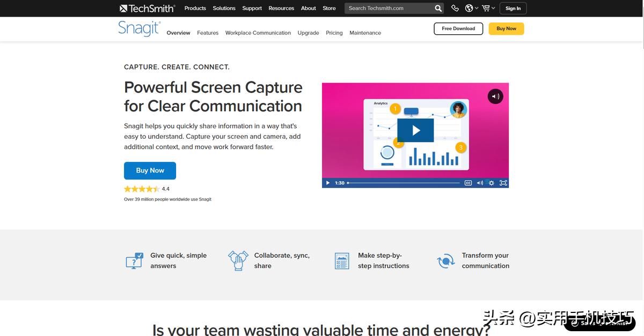Click CAPTURE. CREATE. CONNECT. tagline
The image size is (644, 336).
coord(177,67)
